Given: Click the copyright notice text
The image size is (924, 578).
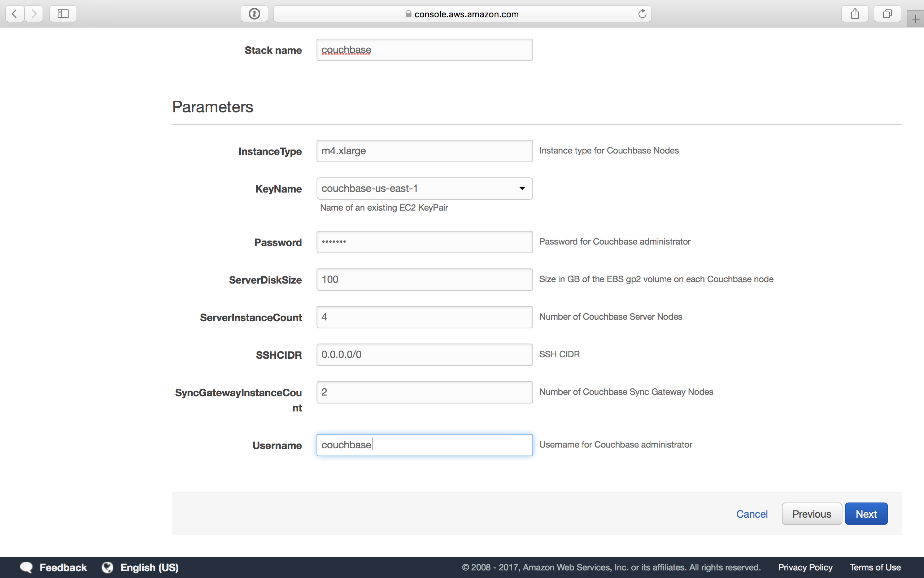Looking at the screenshot, I should coord(611,567).
